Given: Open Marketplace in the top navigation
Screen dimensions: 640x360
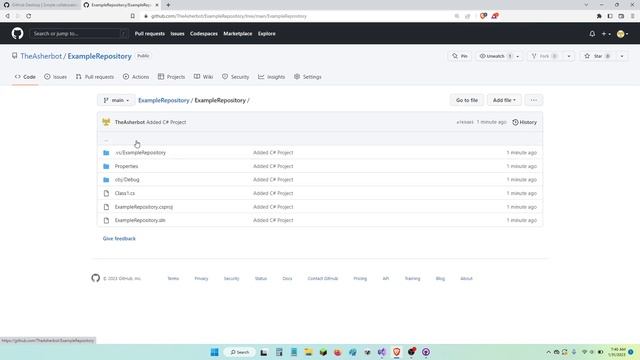Looking at the screenshot, I should point(238,33).
